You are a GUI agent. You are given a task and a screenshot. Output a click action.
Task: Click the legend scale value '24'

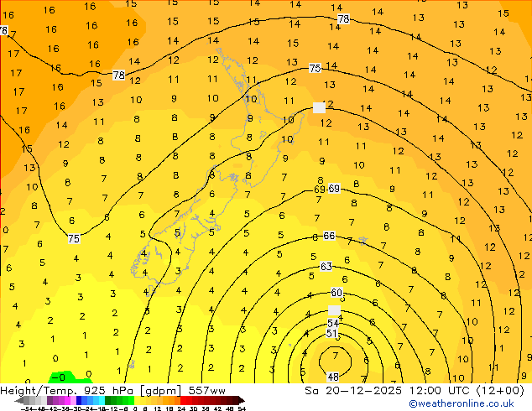(181, 408)
